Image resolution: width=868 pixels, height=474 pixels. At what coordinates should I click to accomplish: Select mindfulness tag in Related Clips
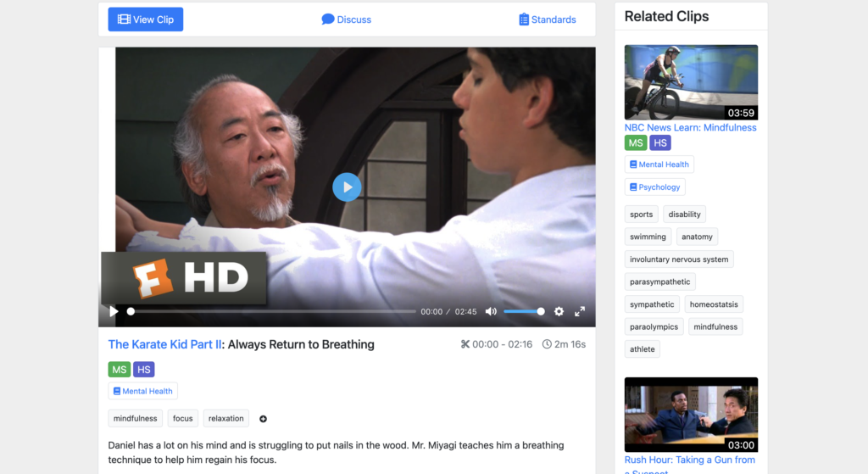(715, 326)
